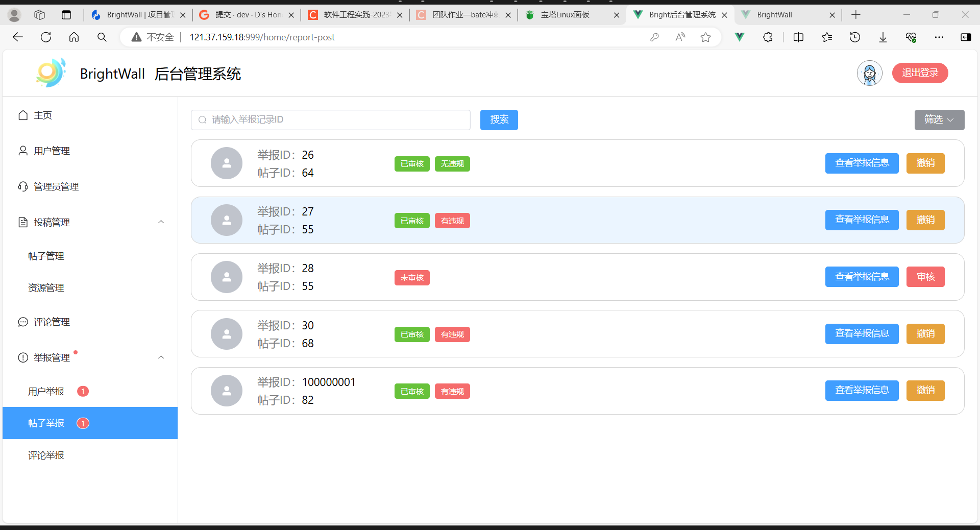View report info for report 28
The image size is (980, 530).
(862, 277)
